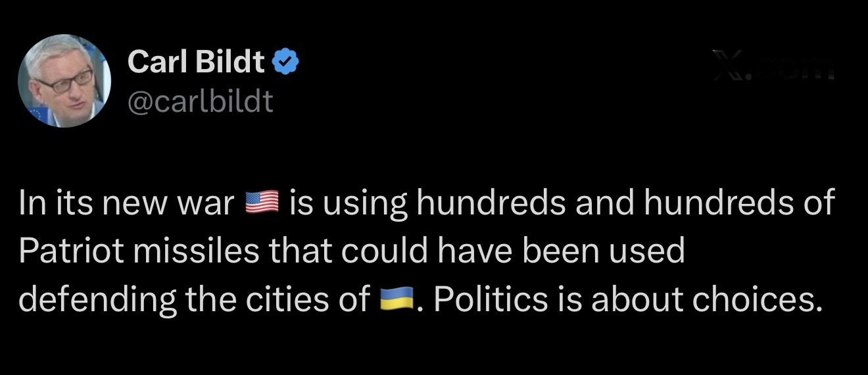This screenshot has height=375, width=868.
Task: Click the Ukrainian flag emoji
Action: pyautogui.click(x=397, y=299)
